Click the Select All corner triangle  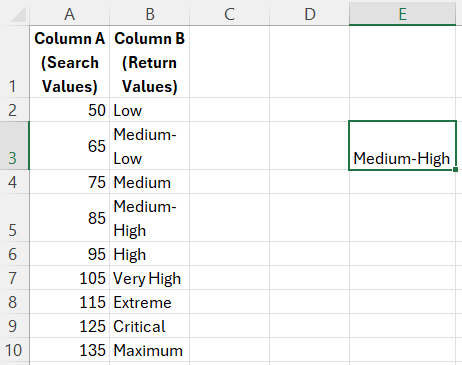(18, 14)
